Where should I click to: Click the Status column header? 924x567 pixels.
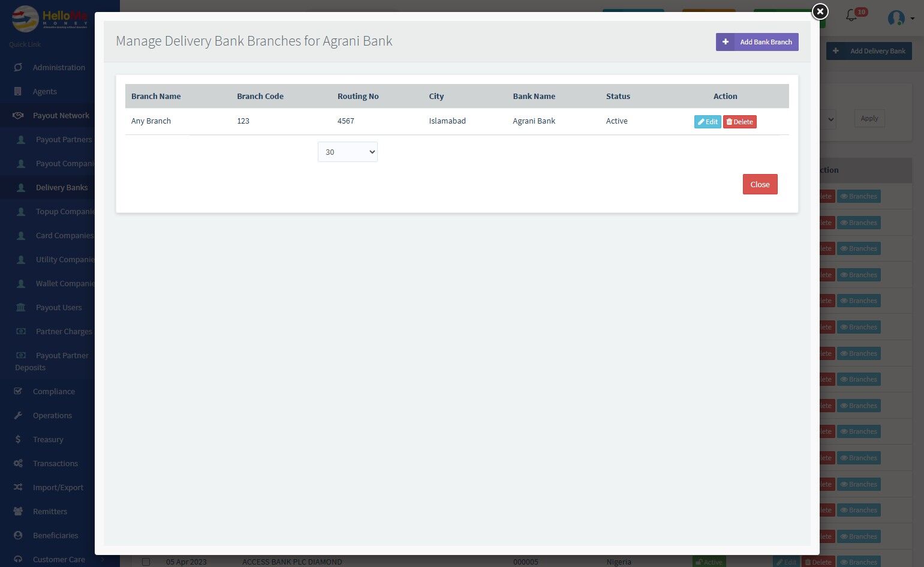[x=618, y=96]
